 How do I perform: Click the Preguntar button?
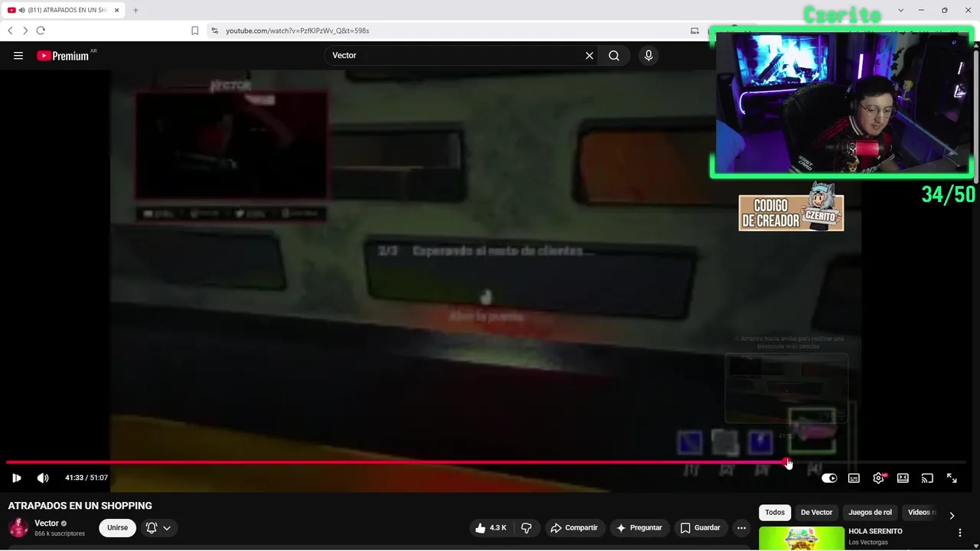pos(639,528)
